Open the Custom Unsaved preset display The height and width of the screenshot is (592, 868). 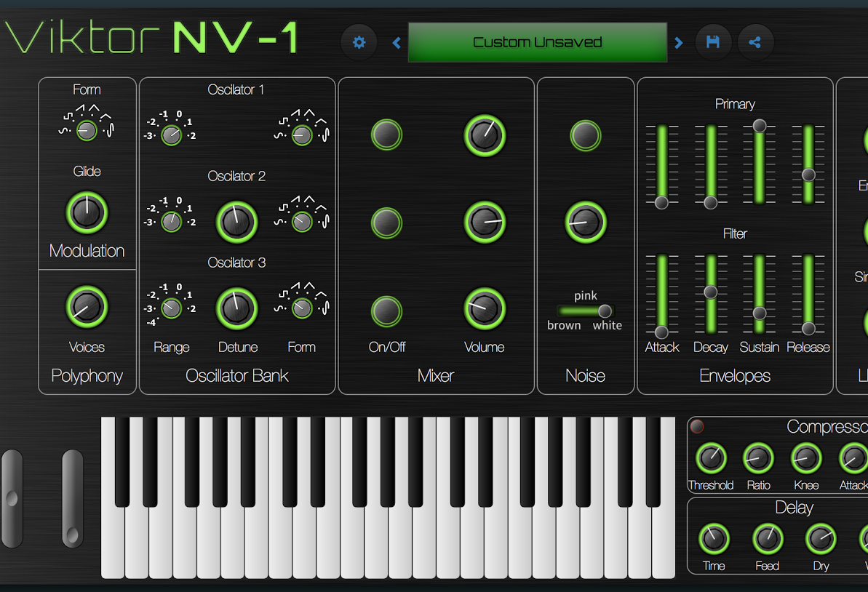[x=538, y=42]
